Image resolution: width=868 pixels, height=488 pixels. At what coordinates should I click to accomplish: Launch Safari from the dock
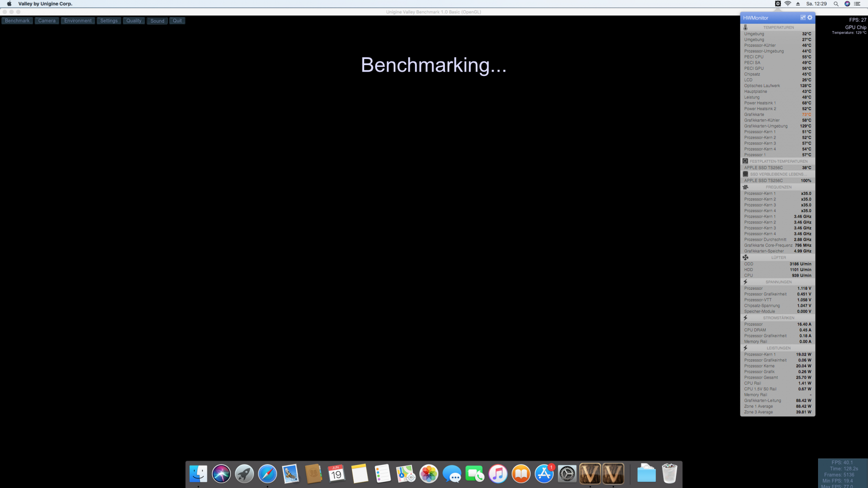point(267,474)
